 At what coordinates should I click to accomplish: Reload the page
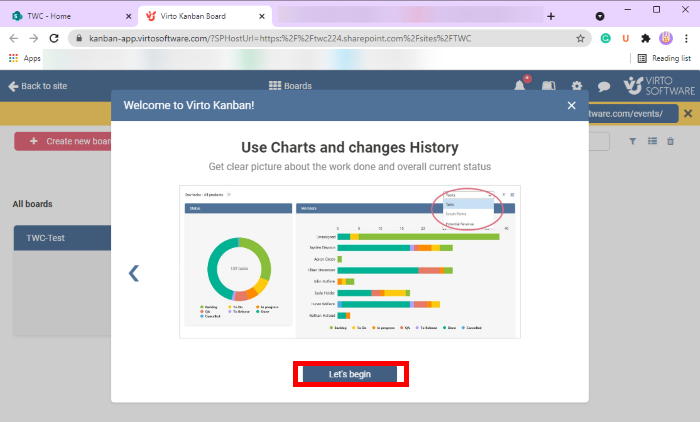point(54,38)
